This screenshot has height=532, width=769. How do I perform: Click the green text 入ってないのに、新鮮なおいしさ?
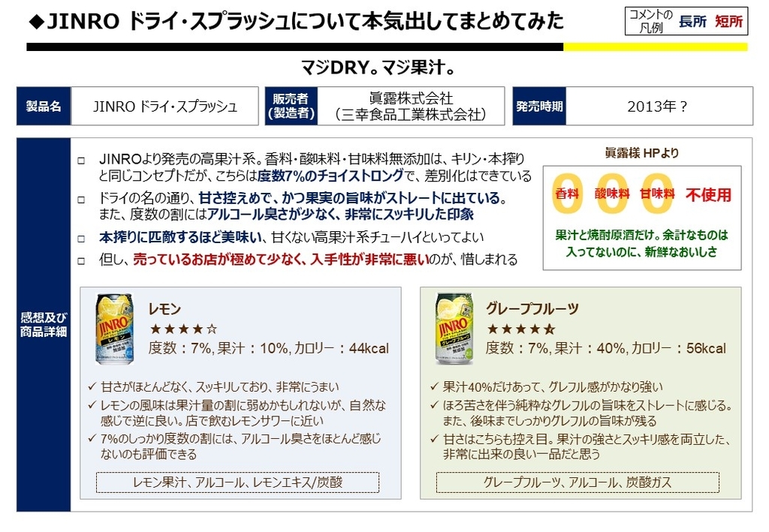[641, 252]
